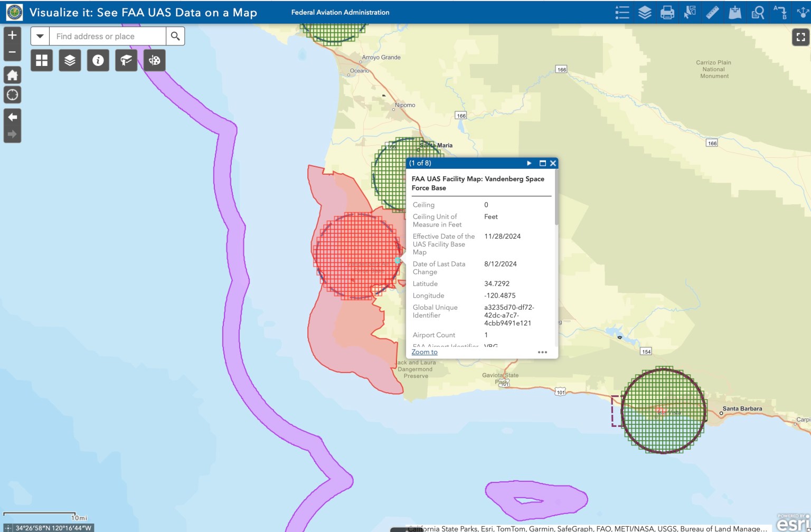This screenshot has width=811, height=532.
Task: Open the color palette widget
Action: pos(154,60)
